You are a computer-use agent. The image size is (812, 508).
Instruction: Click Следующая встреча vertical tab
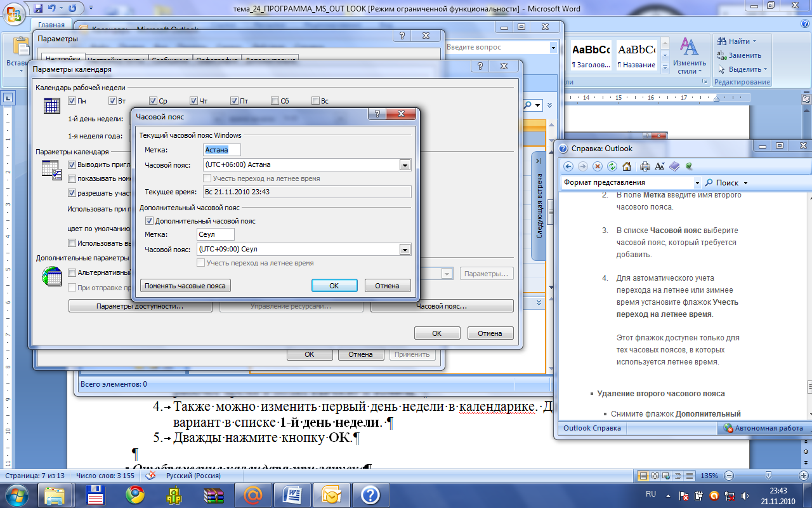coord(539,206)
